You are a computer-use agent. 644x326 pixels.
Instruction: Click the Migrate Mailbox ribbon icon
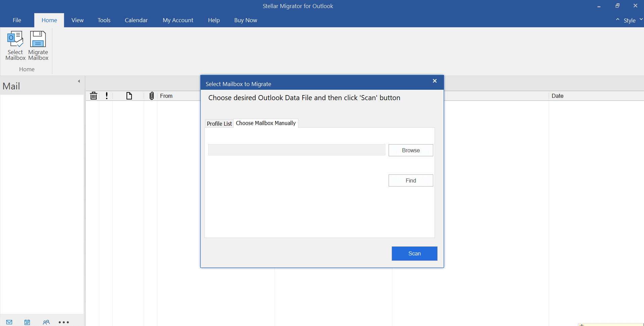(38, 45)
